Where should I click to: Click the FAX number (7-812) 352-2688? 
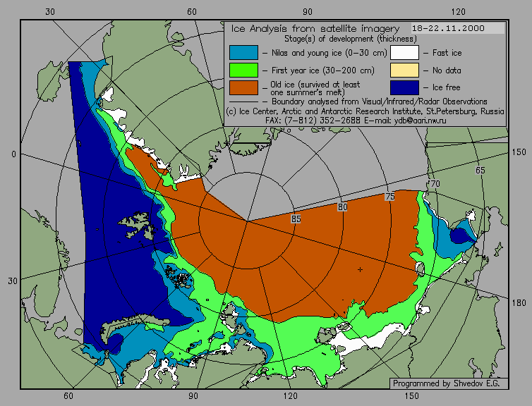click(x=322, y=121)
